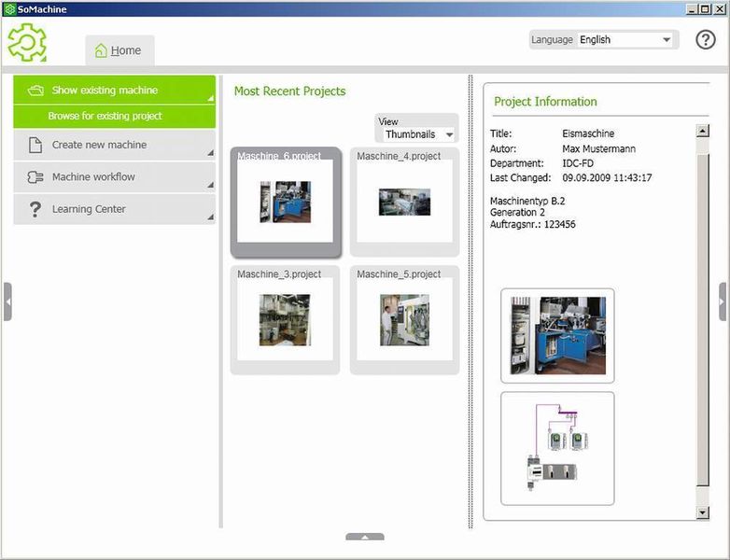Select Create new machine menu
Viewport: 730px width, 560px height.
114,145
